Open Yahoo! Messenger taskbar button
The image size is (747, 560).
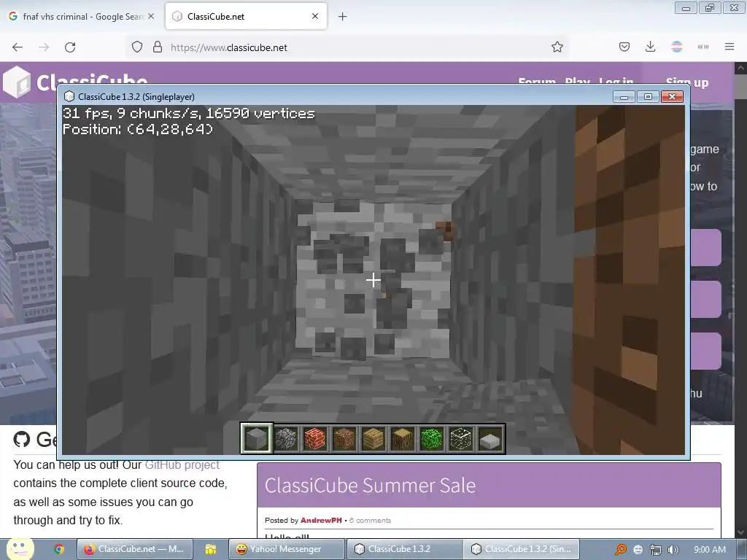coord(286,549)
